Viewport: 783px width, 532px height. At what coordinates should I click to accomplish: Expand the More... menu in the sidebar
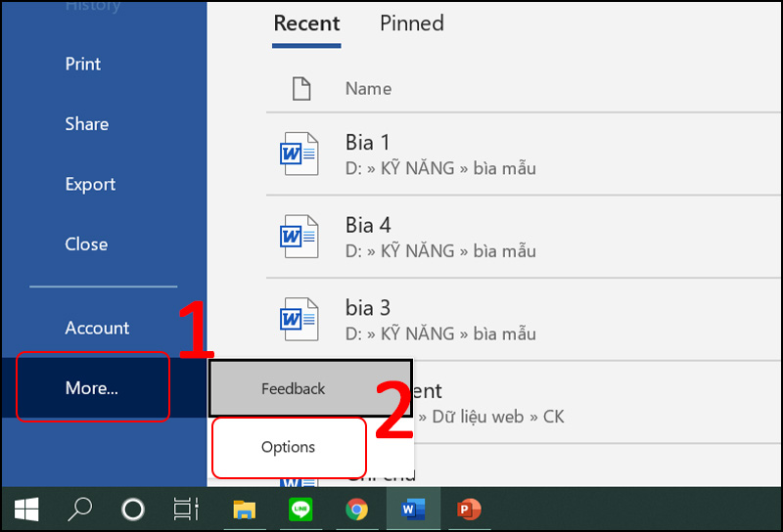click(92, 388)
